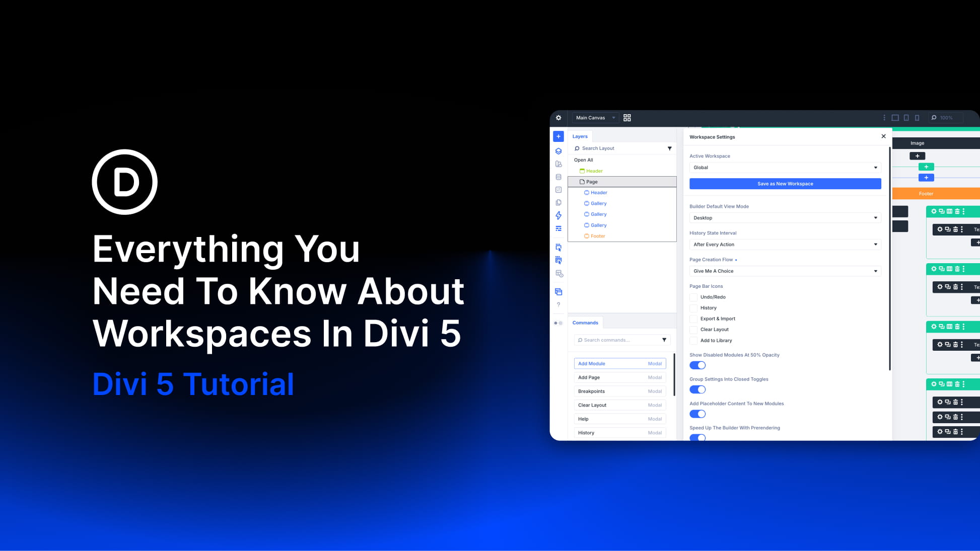
Task: Select the phone view icon in top bar
Action: [x=917, y=118]
